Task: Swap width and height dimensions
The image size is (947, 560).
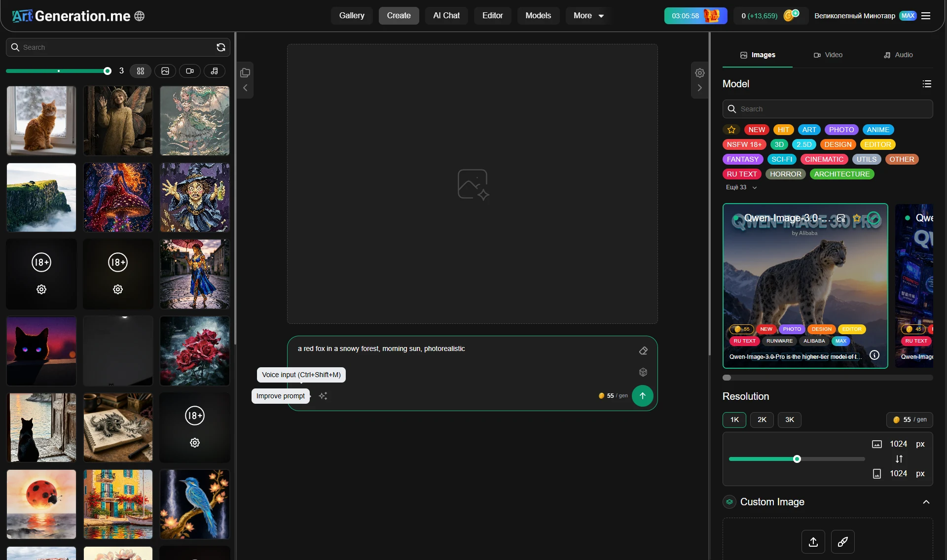Action: click(x=899, y=459)
